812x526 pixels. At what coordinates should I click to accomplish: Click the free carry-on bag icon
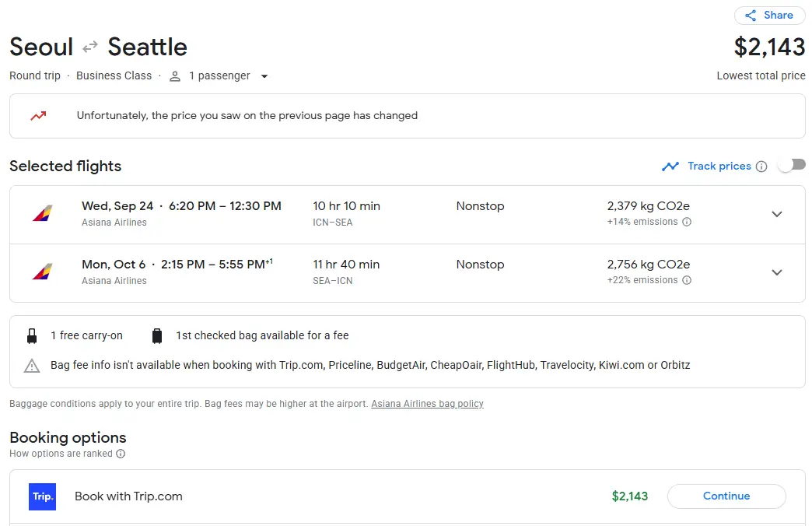click(32, 336)
